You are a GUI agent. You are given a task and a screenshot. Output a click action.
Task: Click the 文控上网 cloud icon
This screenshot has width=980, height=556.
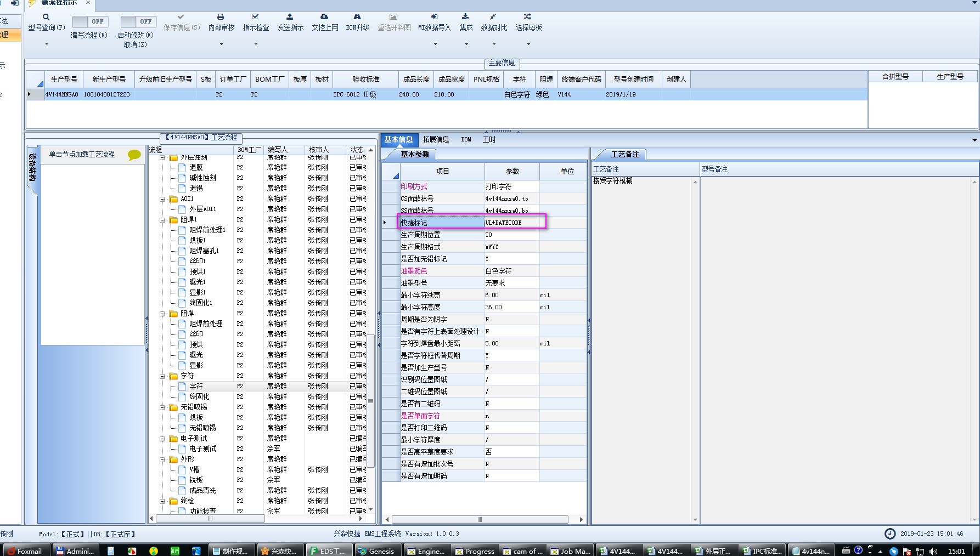pos(324,17)
